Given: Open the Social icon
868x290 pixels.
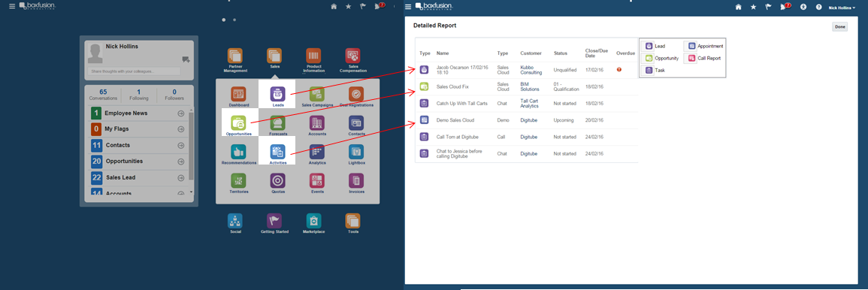Looking at the screenshot, I should (235, 221).
